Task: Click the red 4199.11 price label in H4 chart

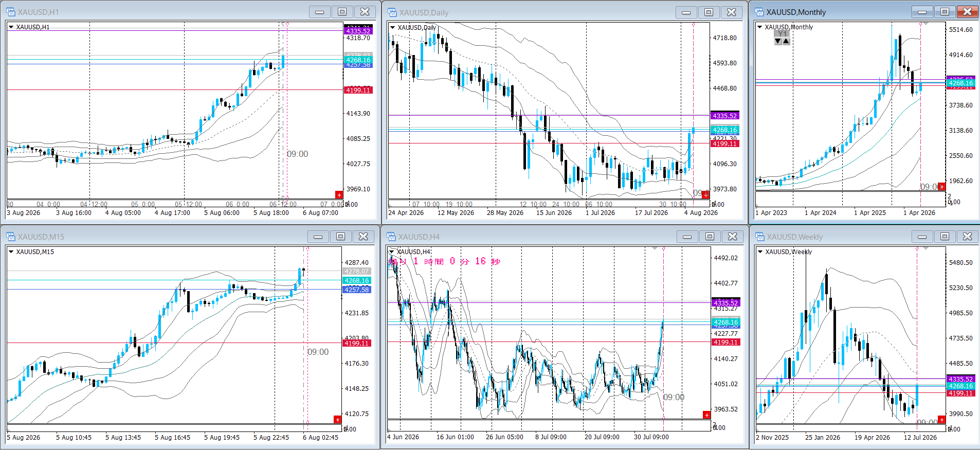Action: (x=725, y=342)
